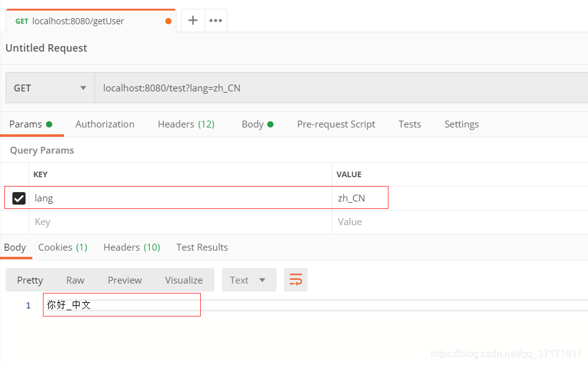Open the Text response format dropdown
The height and width of the screenshot is (365, 588).
249,280
